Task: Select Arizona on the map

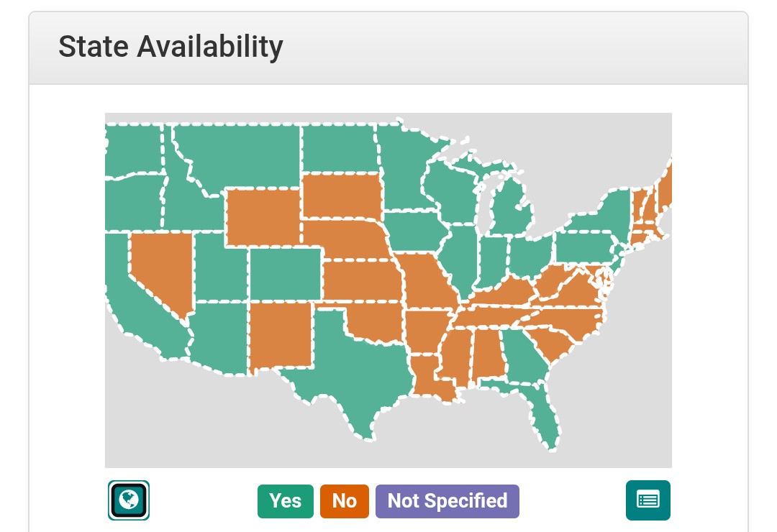Action: point(219,334)
